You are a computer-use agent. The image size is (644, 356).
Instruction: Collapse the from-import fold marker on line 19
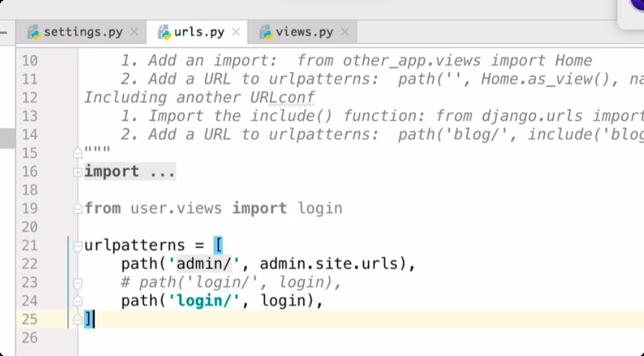point(77,209)
